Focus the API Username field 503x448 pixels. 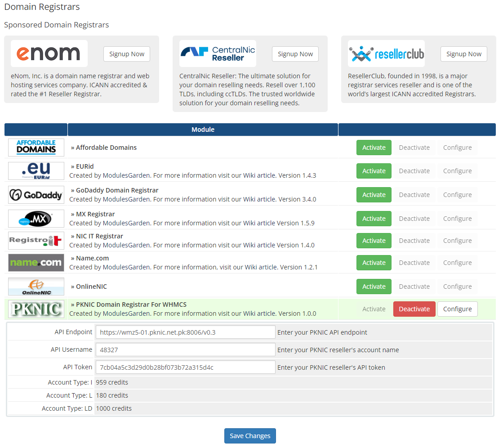[x=185, y=350]
